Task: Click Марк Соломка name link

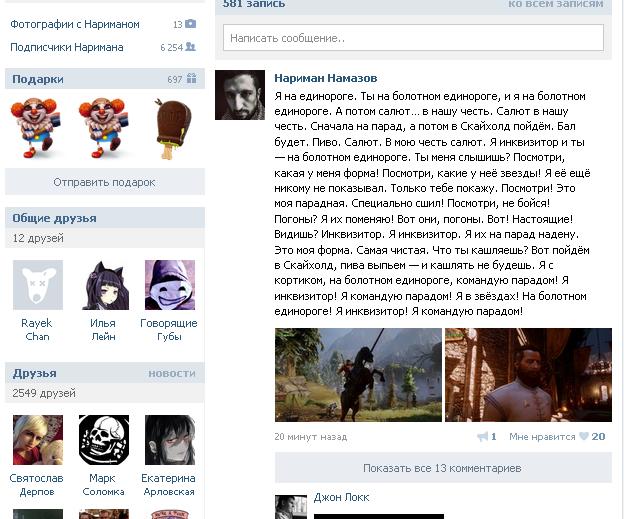Action: pos(103,485)
